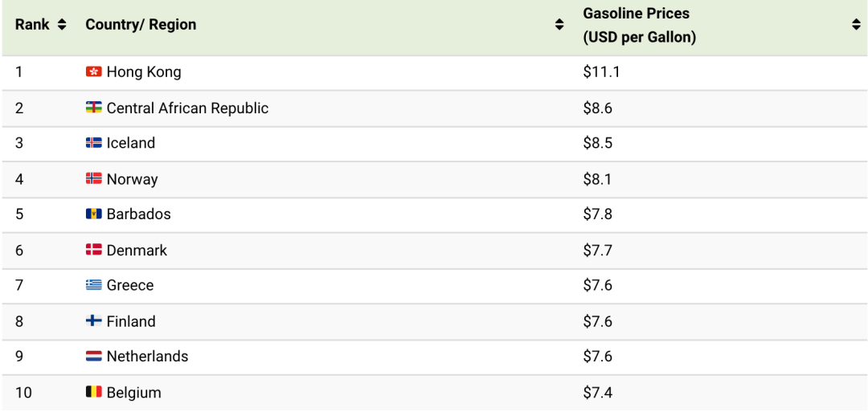Select the Belgium $7.4 price cell
Viewport: 868px width, 412px height.
pos(598,393)
